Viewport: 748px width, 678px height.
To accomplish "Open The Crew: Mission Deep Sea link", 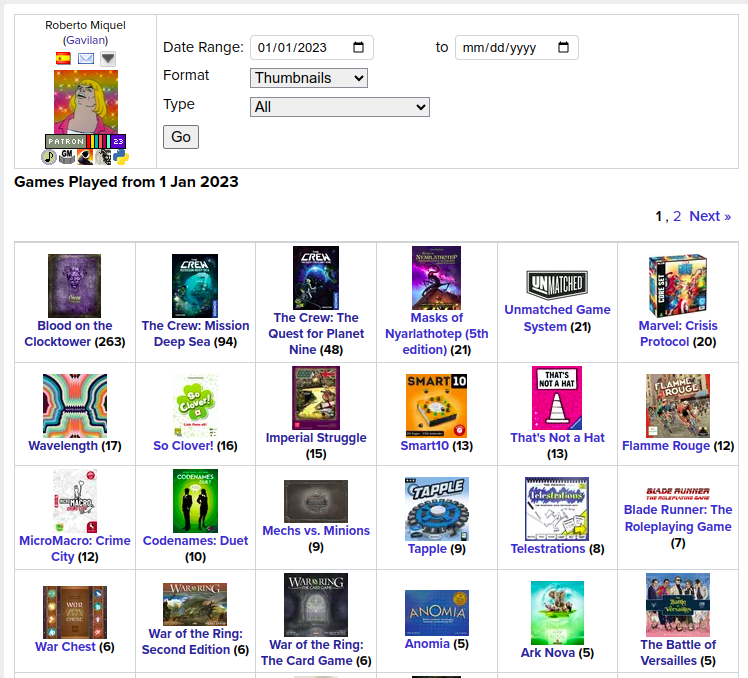I will click(195, 334).
